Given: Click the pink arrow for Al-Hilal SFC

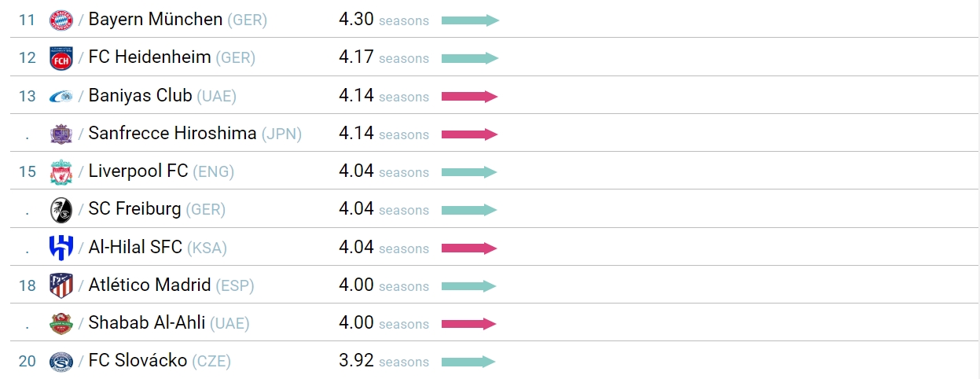Looking at the screenshot, I should (x=469, y=248).
